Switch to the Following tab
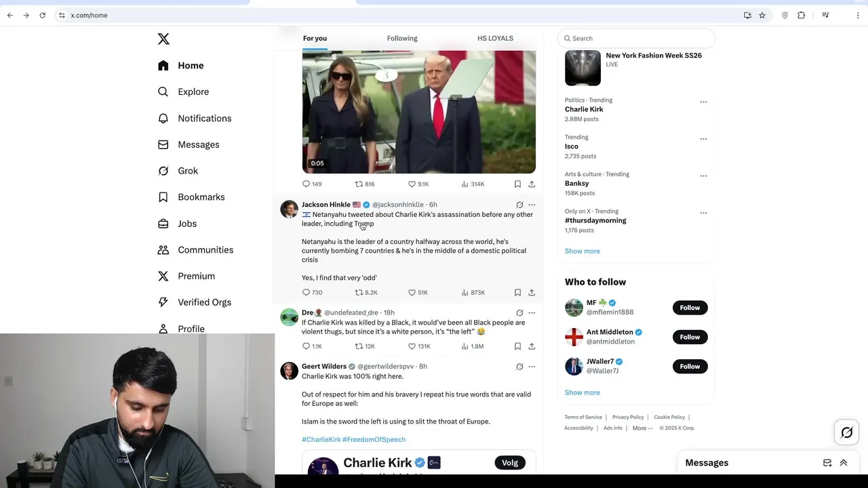868x488 pixels. [402, 39]
